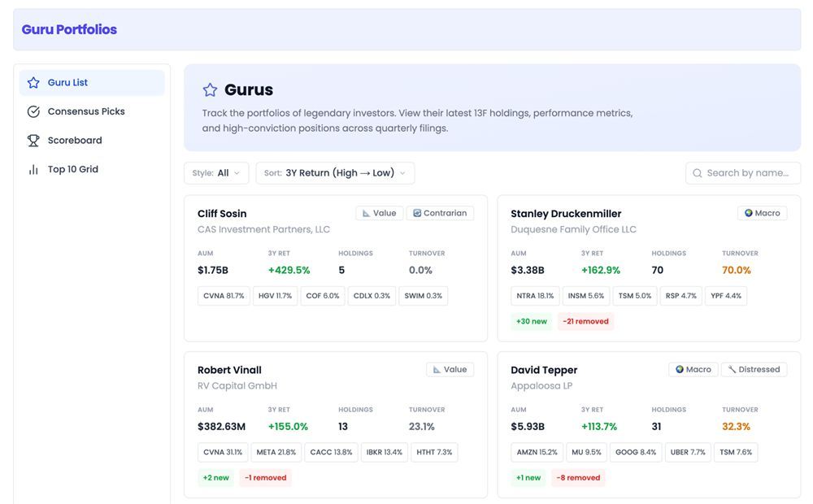This screenshot has height=504, width=813.
Task: Click the COF 6.0% holding chip
Action: click(323, 296)
